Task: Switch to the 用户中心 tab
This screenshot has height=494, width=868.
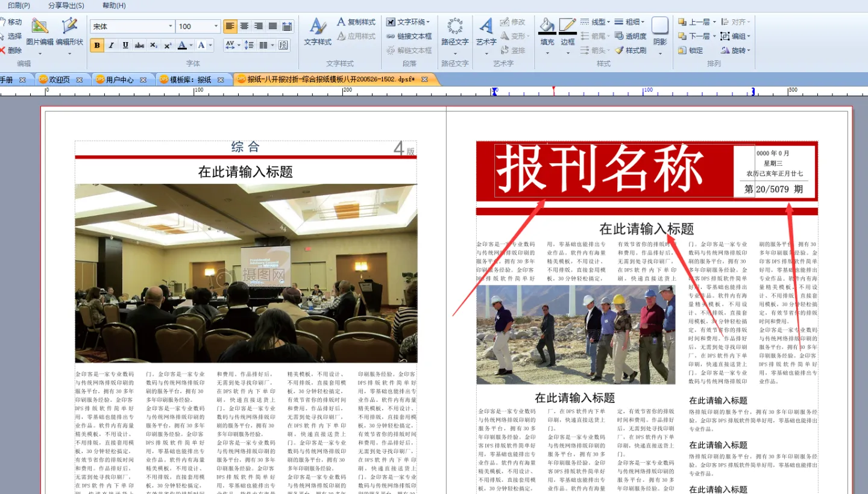Action: 119,80
